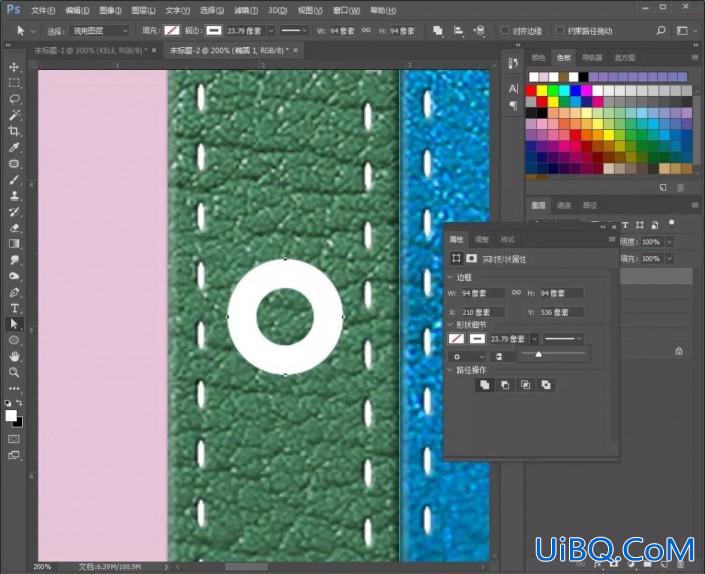This screenshot has width=705, height=574.
Task: Open the 文件 menu
Action: coord(43,10)
